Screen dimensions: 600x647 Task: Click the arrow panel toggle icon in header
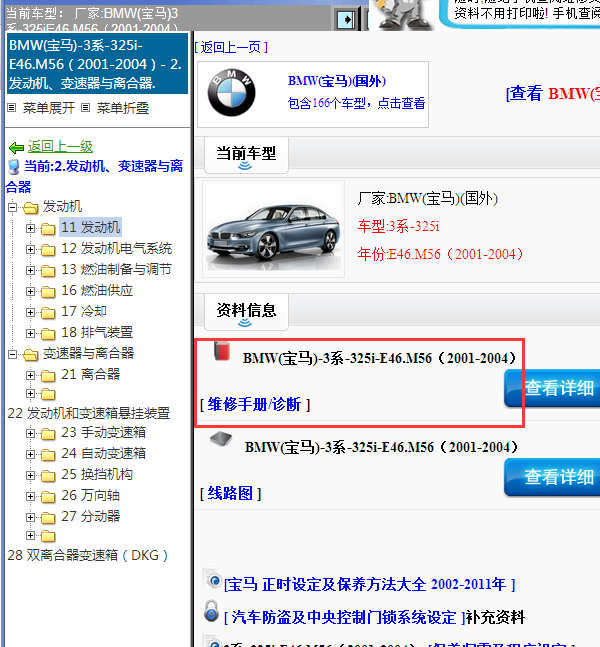pyautogui.click(x=346, y=19)
